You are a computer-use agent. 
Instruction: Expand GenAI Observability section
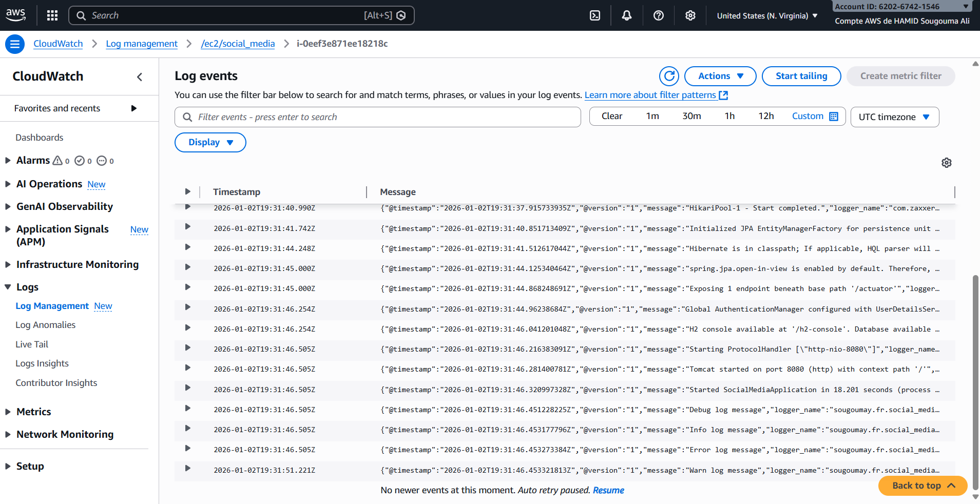8,206
